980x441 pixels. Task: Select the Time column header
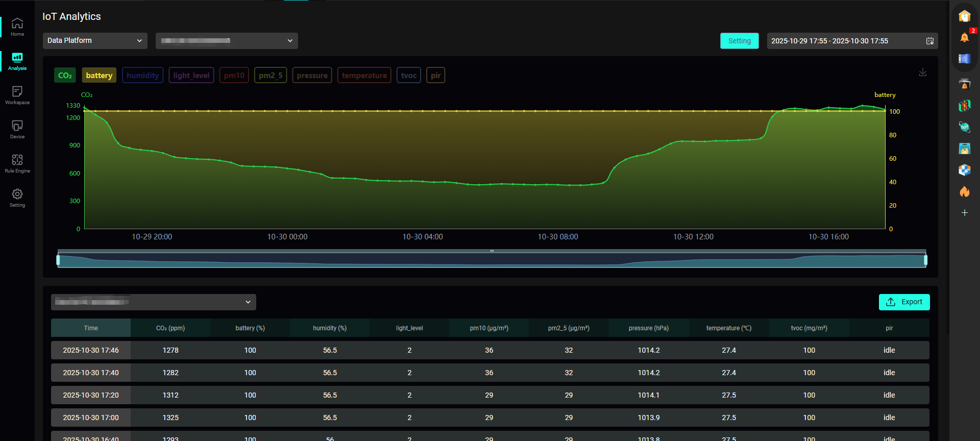(91, 328)
